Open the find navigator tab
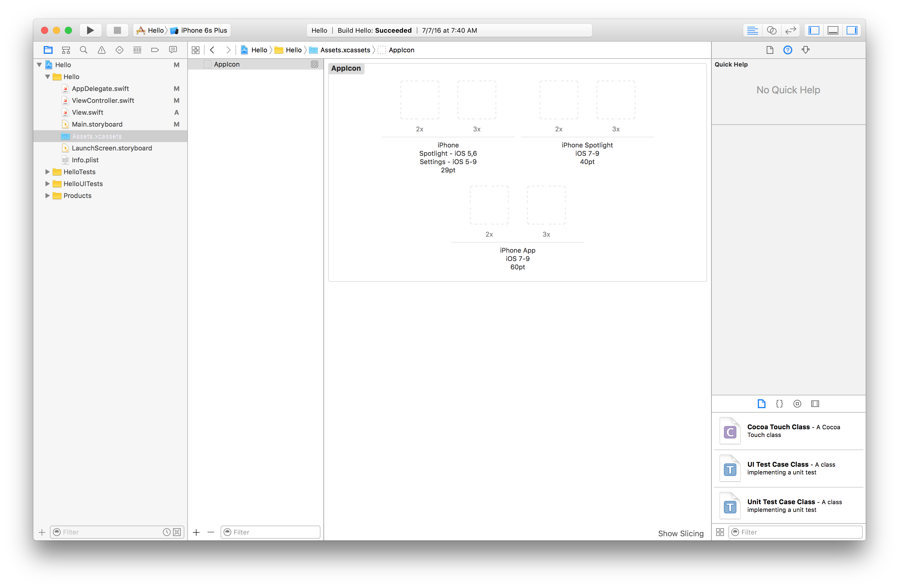899x588 pixels. tap(84, 50)
